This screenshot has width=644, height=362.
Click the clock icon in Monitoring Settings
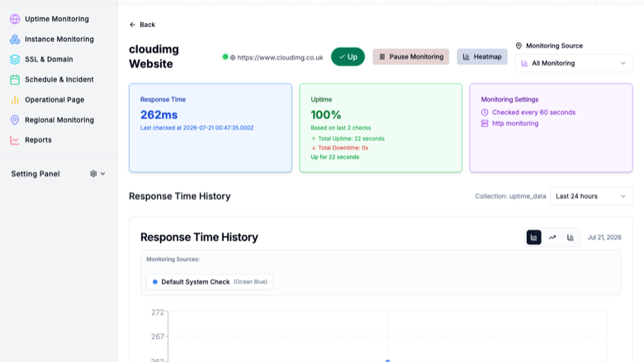[x=485, y=112]
